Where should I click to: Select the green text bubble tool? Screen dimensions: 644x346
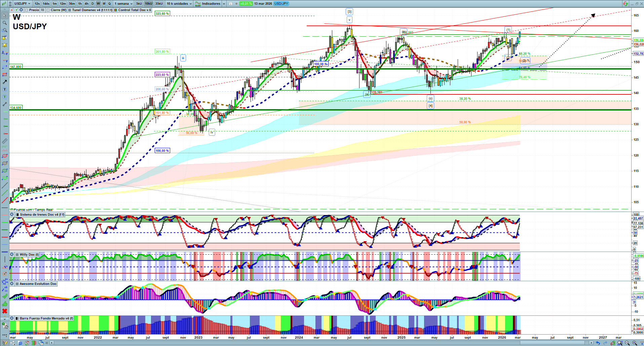coord(5,97)
